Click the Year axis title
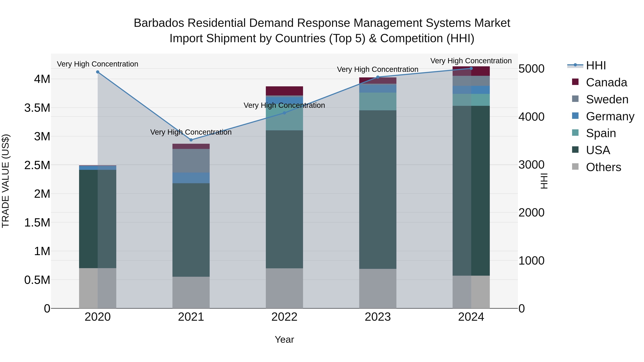The width and height of the screenshot is (644, 362). [284, 340]
